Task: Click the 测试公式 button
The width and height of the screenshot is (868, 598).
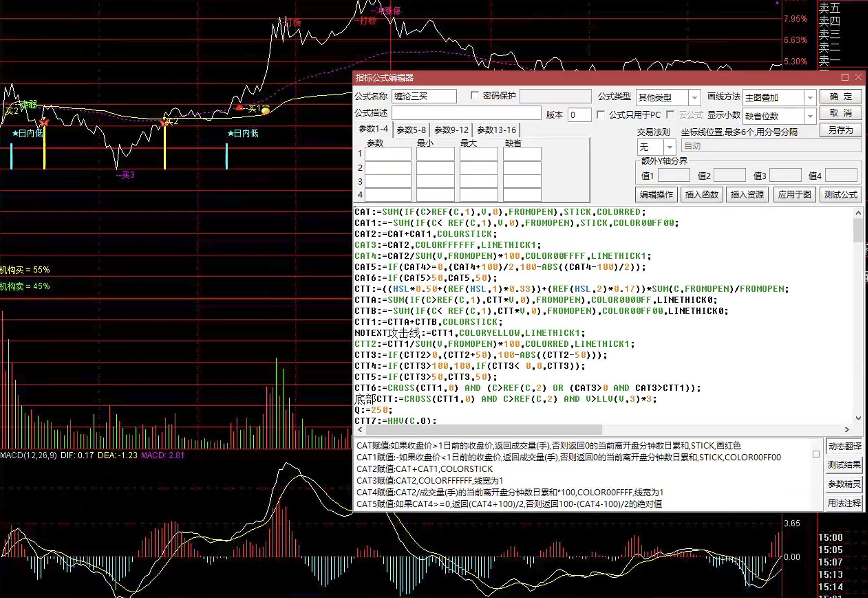Action: [840, 194]
